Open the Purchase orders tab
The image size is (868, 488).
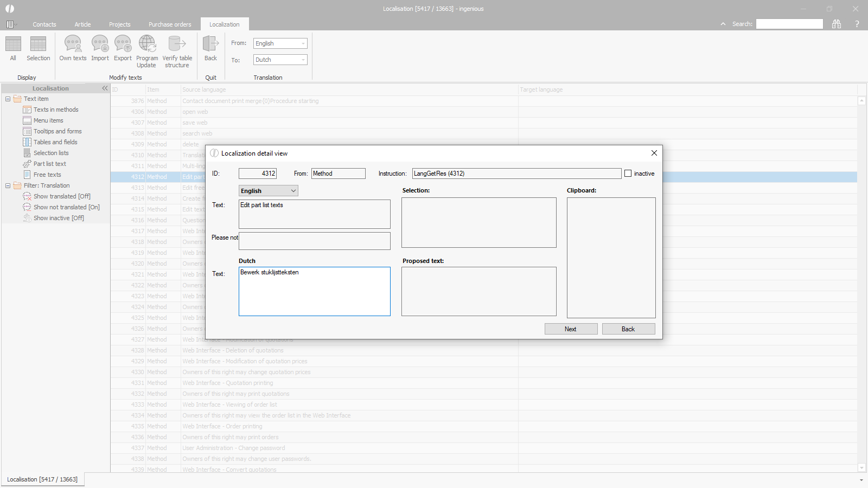pyautogui.click(x=170, y=24)
